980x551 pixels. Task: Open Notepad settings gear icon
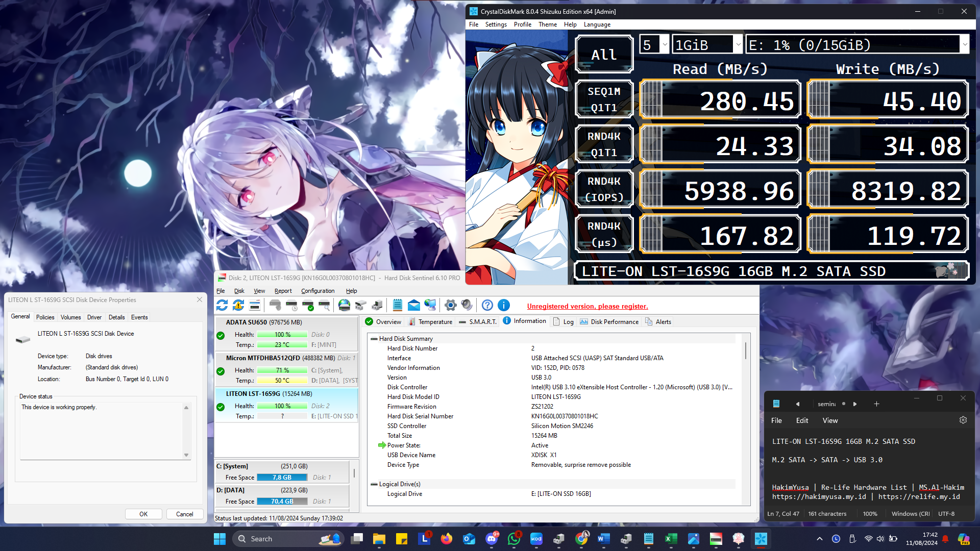(x=963, y=420)
